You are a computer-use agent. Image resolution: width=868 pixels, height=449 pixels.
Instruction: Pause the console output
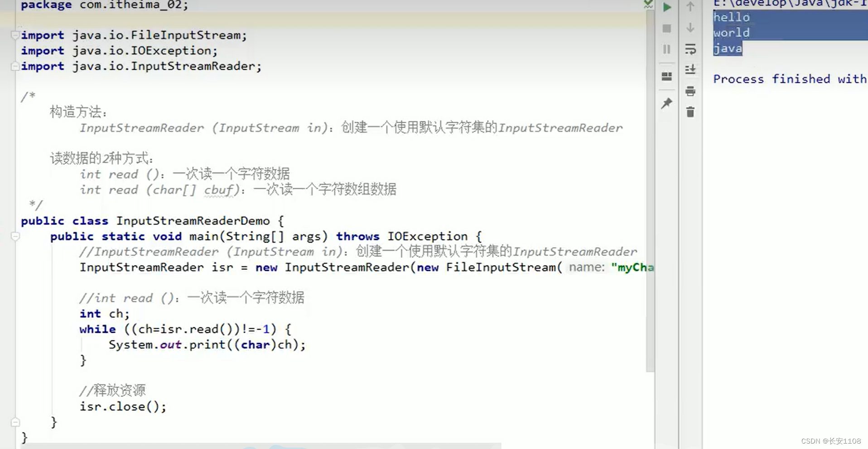[x=667, y=49]
